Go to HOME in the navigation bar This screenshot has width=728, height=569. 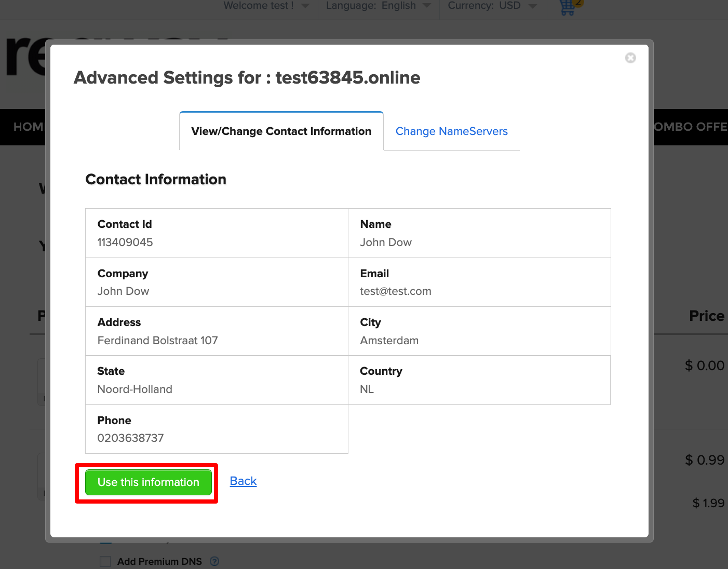click(28, 127)
